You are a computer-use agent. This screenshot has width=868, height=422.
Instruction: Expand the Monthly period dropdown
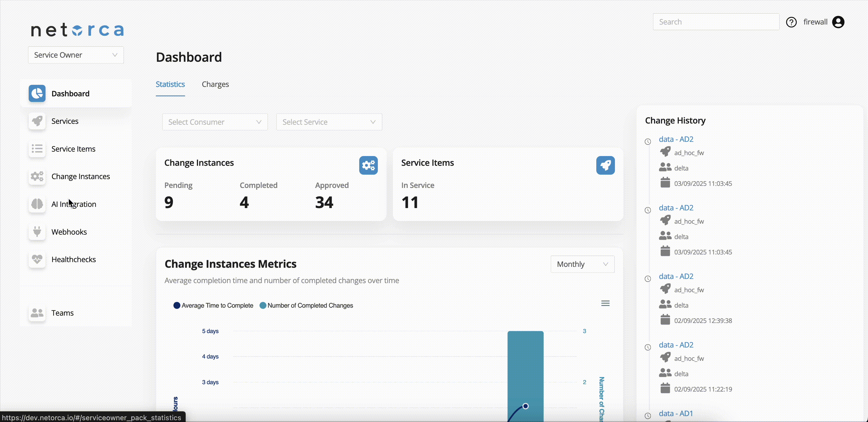(x=582, y=264)
